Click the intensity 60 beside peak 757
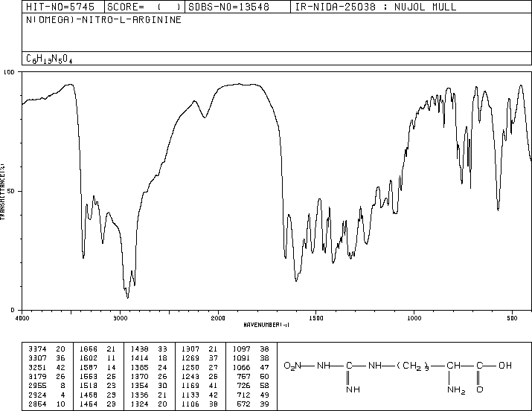 [264, 376]
